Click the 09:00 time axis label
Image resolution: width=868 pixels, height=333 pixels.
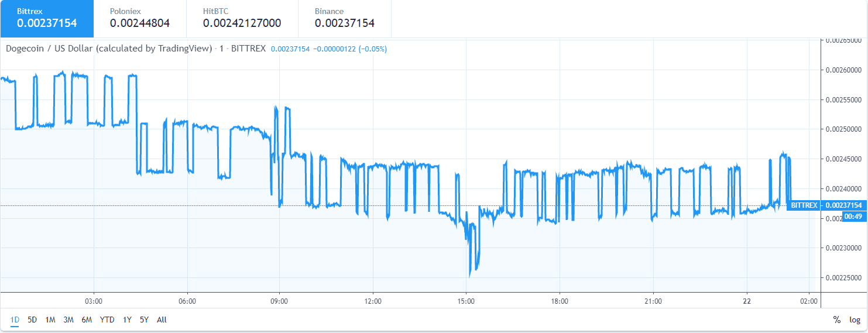[279, 301]
